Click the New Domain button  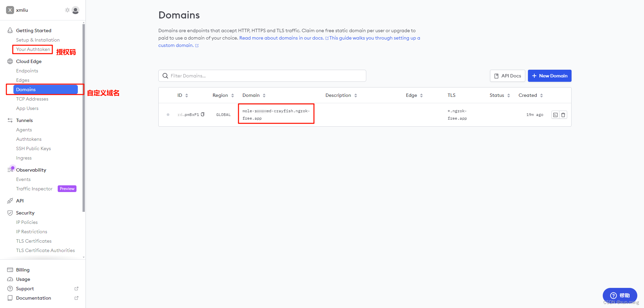(x=549, y=76)
